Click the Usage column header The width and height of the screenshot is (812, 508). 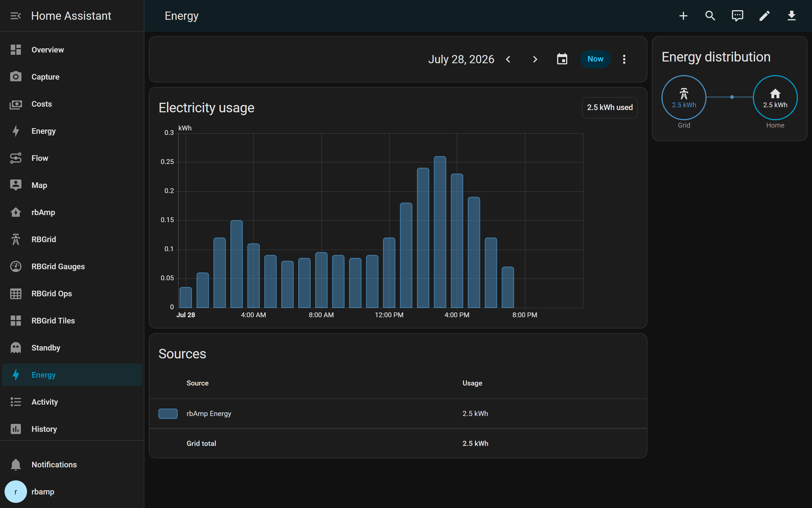click(x=472, y=383)
